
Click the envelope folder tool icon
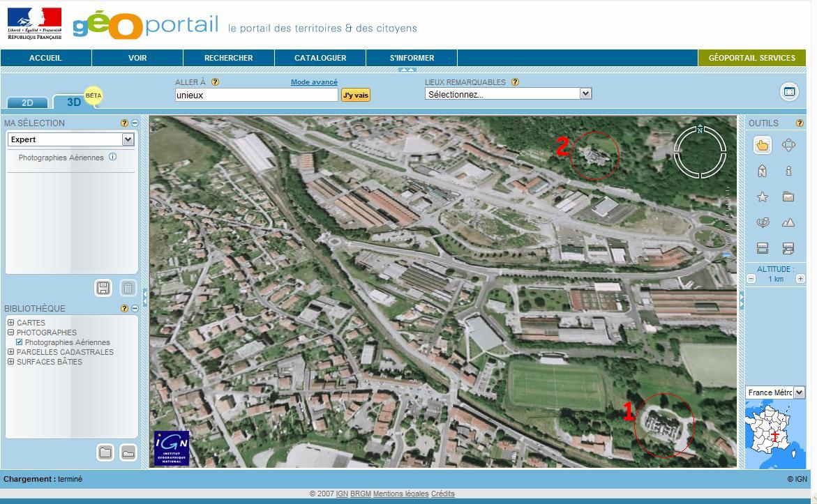[788, 197]
